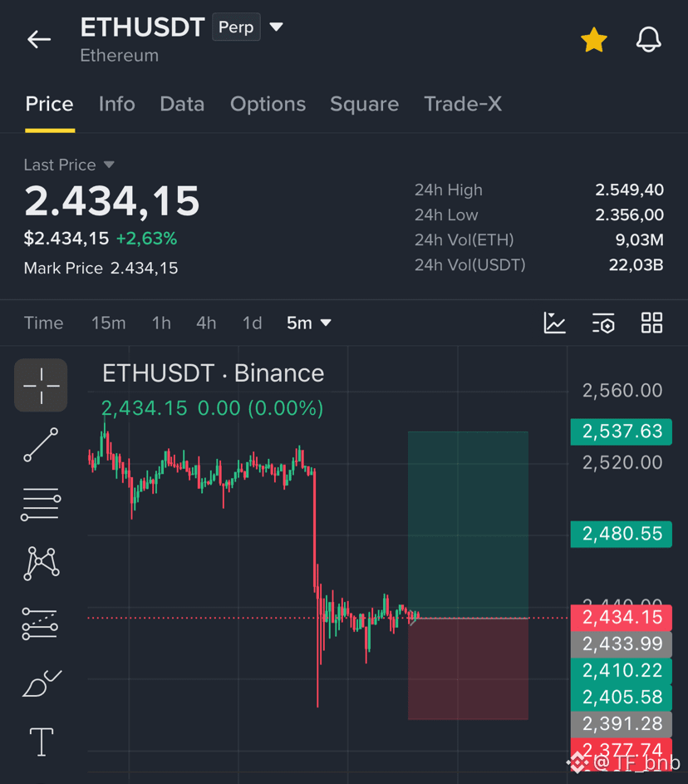Open the Square tab
Screen dimensions: 688x784
(364, 105)
